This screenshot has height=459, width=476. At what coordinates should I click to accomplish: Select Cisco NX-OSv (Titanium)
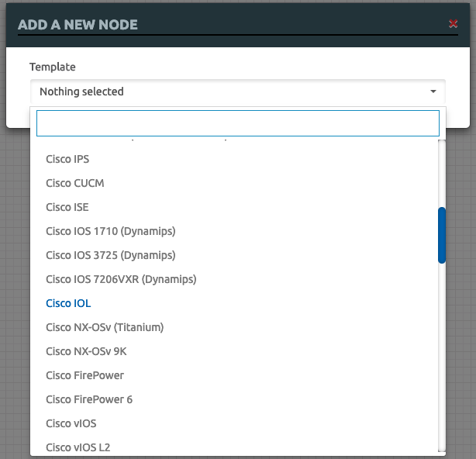234,327
